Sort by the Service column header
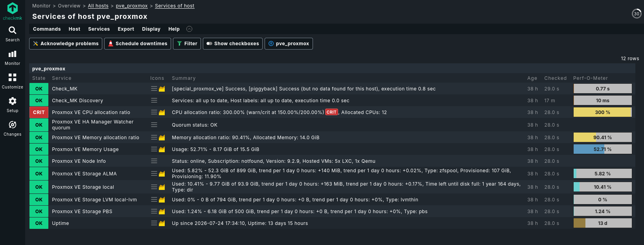Image resolution: width=644 pixels, height=245 pixels. click(62, 78)
